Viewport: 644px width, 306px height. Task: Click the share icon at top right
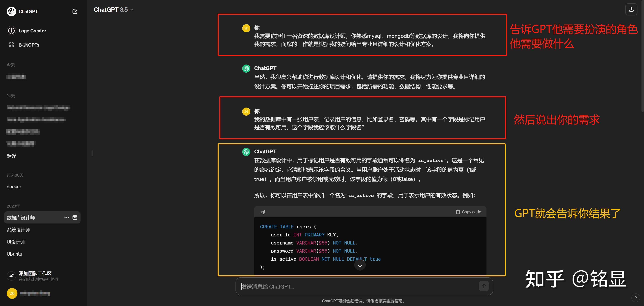pos(631,9)
